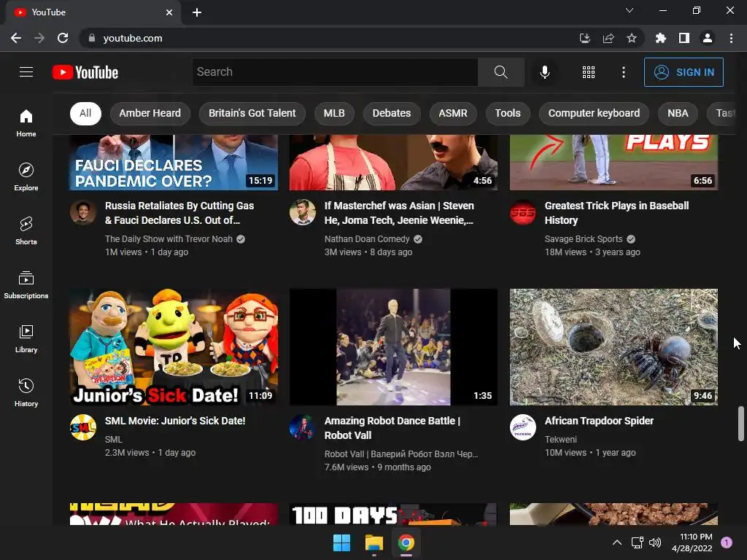747x560 pixels.
Task: Click the install app icon in address bar
Action: coord(584,38)
